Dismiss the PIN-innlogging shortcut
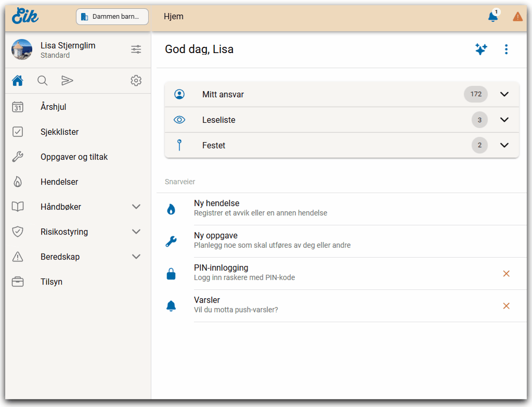The image size is (532, 407). 506,273
